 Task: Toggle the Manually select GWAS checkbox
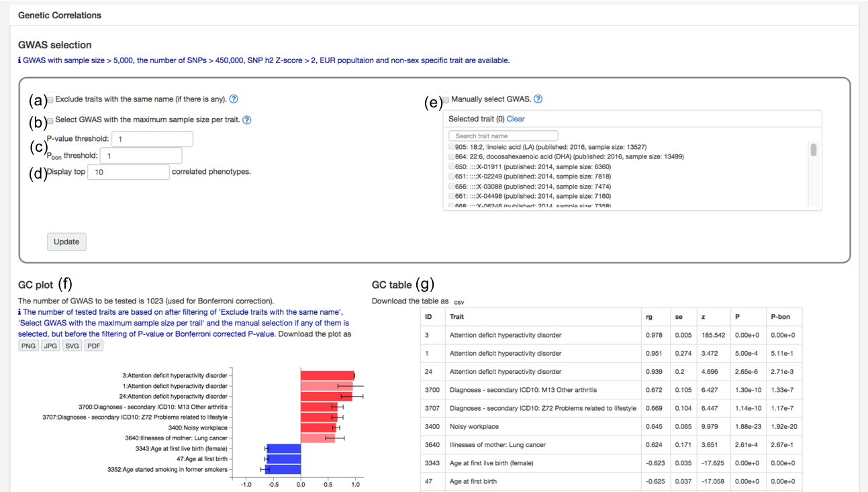coord(446,100)
